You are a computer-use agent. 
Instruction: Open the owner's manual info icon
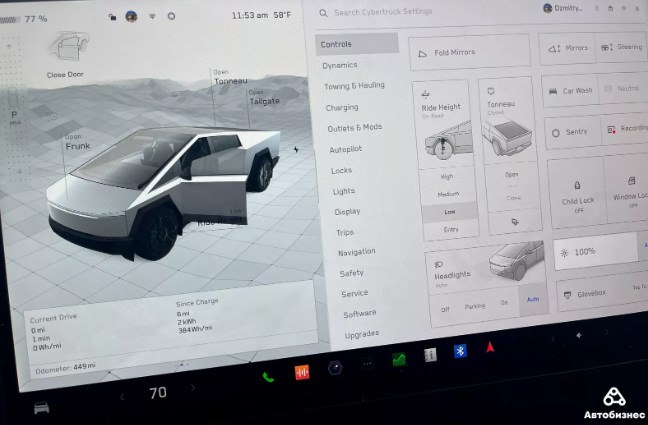point(430,355)
